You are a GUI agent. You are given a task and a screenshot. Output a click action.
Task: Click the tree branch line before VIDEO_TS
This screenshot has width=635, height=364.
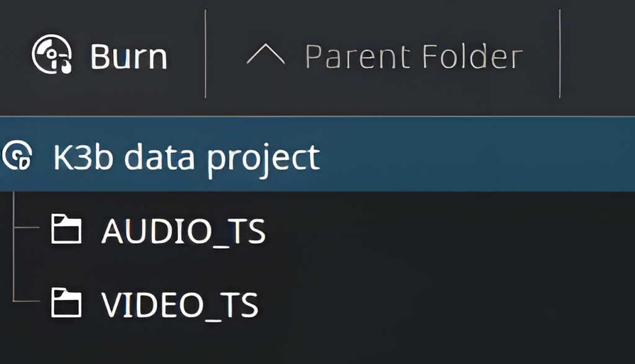(x=25, y=301)
